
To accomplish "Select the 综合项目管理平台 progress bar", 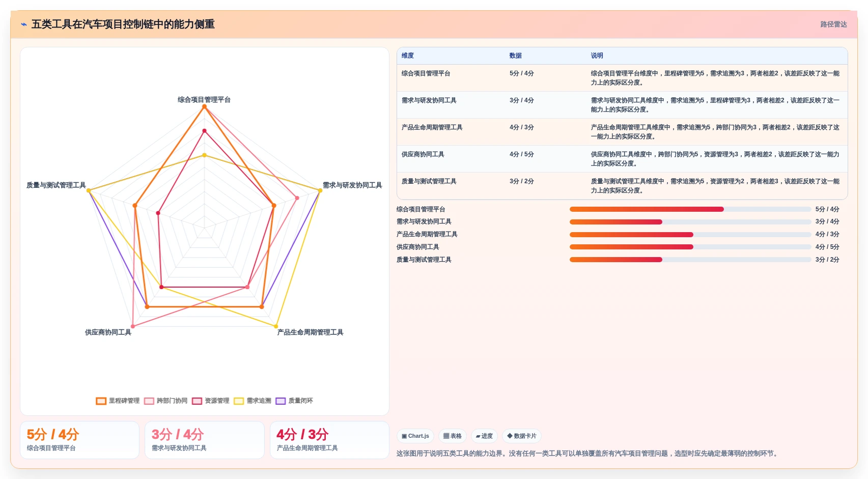I will coord(690,209).
